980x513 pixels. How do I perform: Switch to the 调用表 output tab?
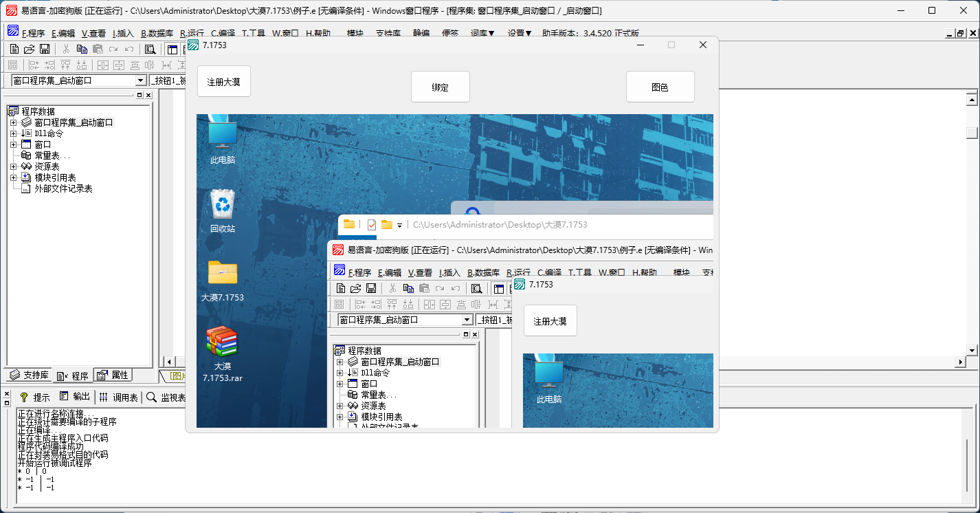coord(118,397)
